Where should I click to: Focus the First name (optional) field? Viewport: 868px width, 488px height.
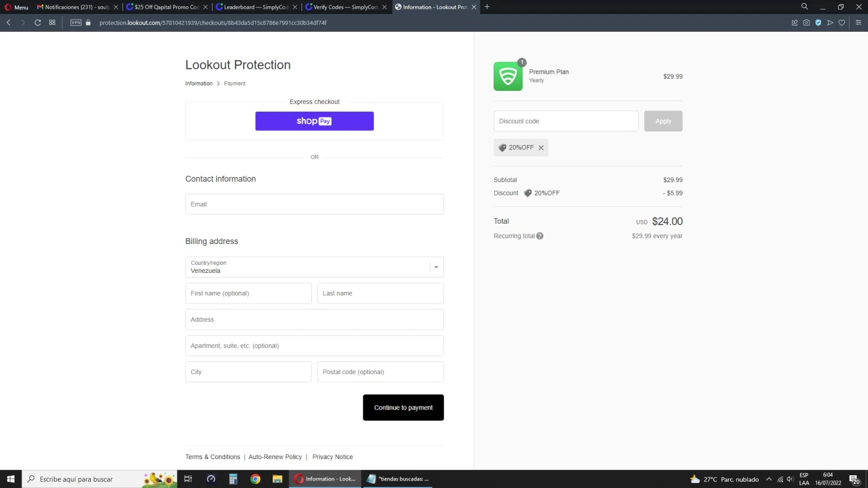pos(248,293)
